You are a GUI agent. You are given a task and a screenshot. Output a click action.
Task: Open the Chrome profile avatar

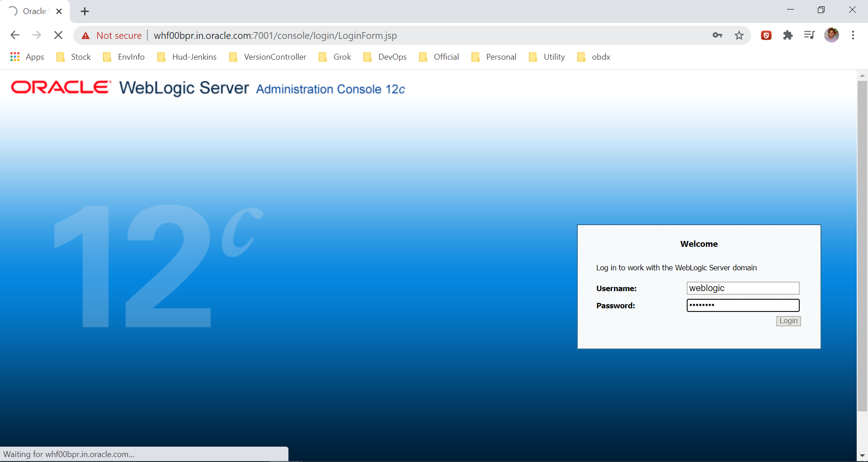832,35
